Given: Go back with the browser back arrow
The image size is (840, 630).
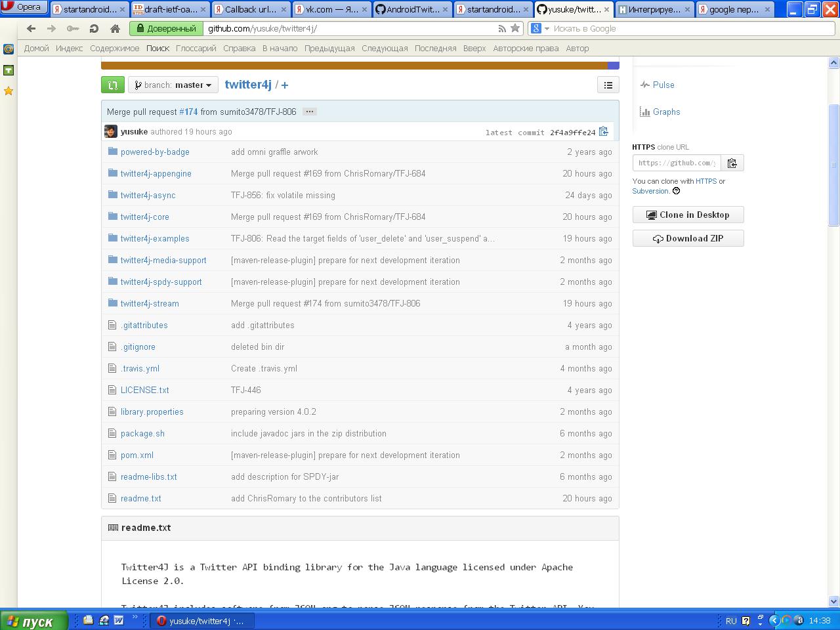Looking at the screenshot, I should click(31, 28).
